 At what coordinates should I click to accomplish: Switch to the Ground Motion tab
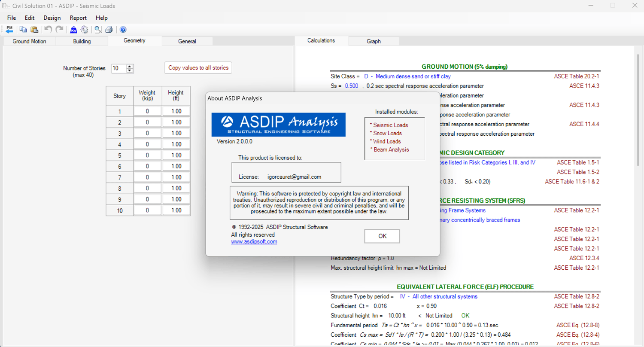tap(29, 41)
